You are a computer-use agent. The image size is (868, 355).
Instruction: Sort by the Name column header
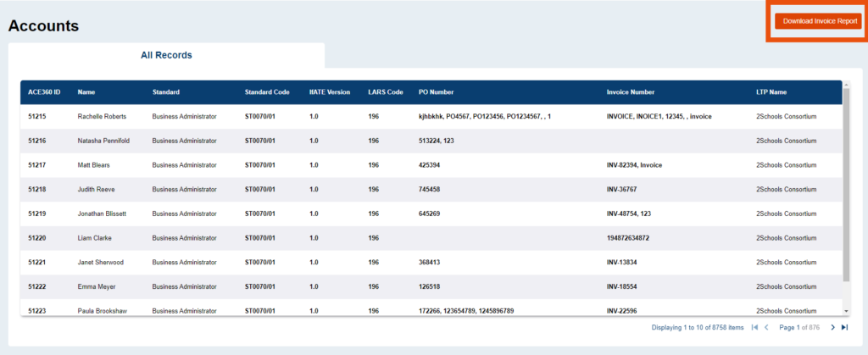click(x=86, y=92)
